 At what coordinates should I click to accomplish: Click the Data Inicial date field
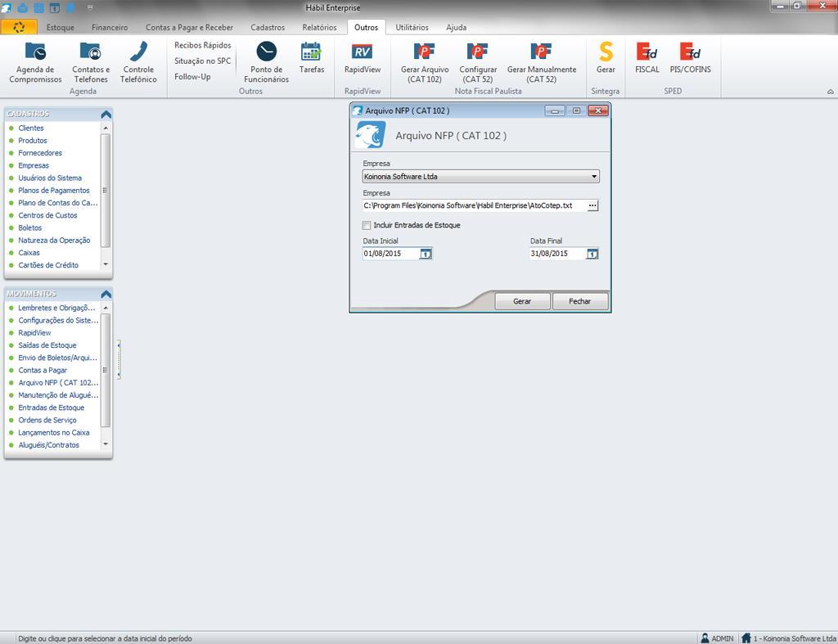click(391, 254)
